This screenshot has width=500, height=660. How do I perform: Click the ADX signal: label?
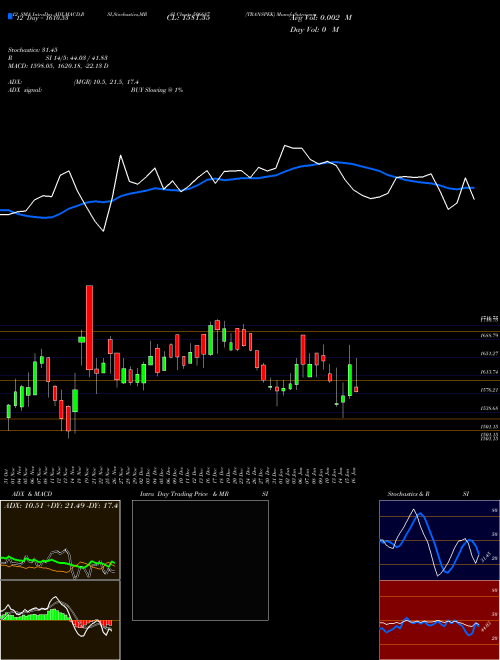25,90
